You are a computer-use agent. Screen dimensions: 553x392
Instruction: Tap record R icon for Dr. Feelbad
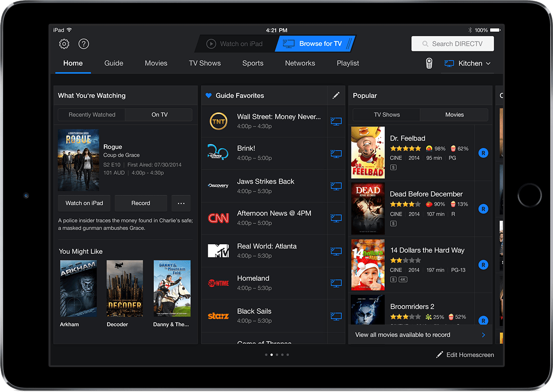[x=483, y=153]
